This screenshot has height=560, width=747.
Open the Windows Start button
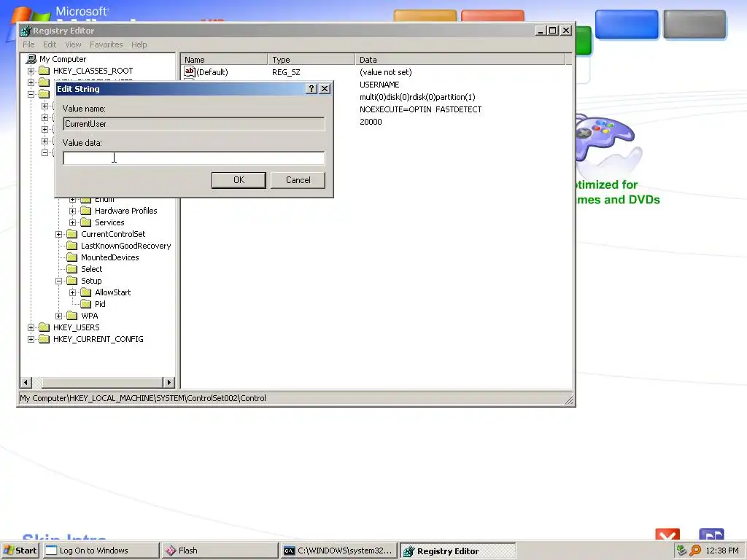tap(20, 551)
